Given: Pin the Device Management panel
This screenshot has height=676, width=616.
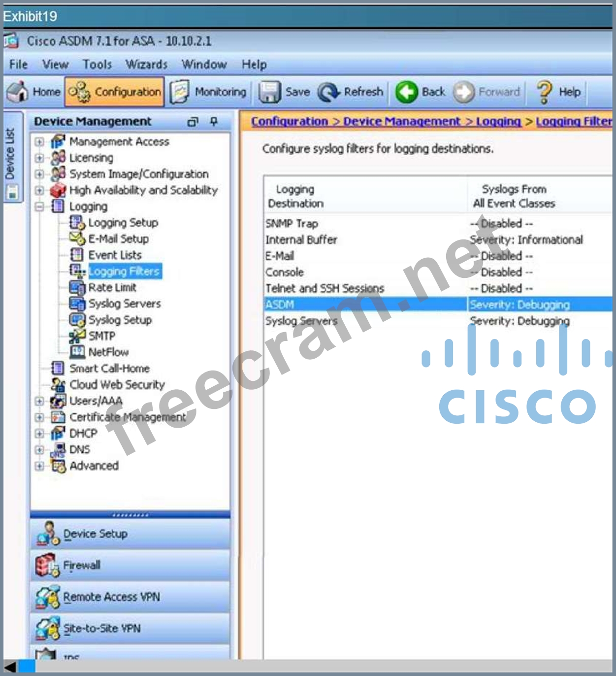Looking at the screenshot, I should click(214, 121).
